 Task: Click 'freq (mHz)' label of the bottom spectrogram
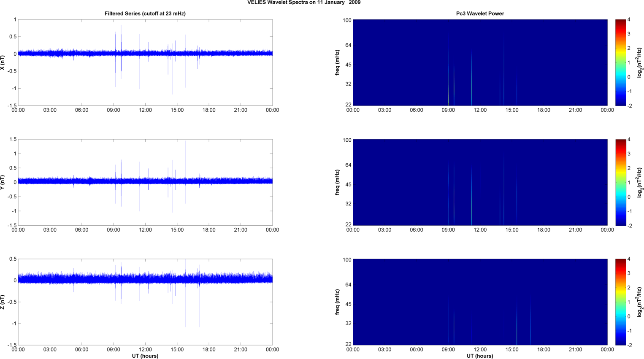click(337, 302)
